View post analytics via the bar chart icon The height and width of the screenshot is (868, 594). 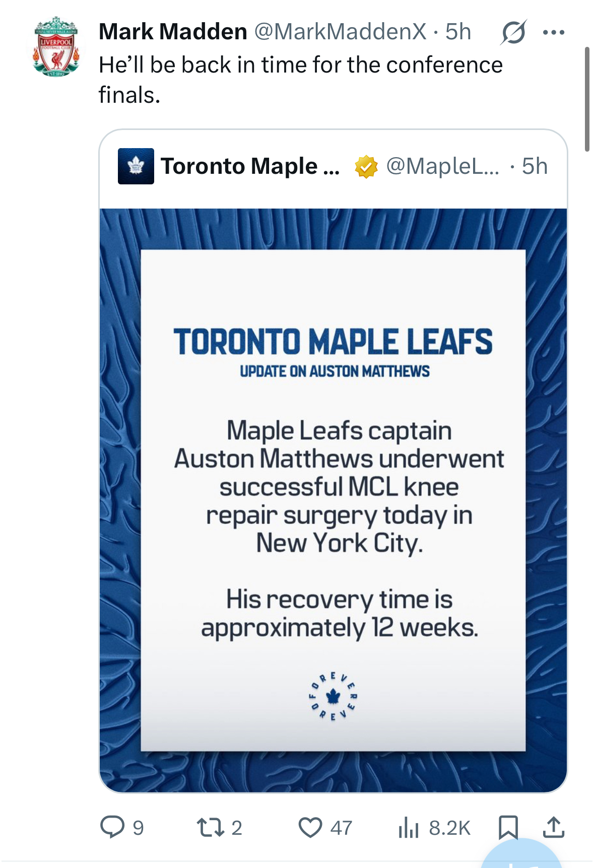coord(408,827)
